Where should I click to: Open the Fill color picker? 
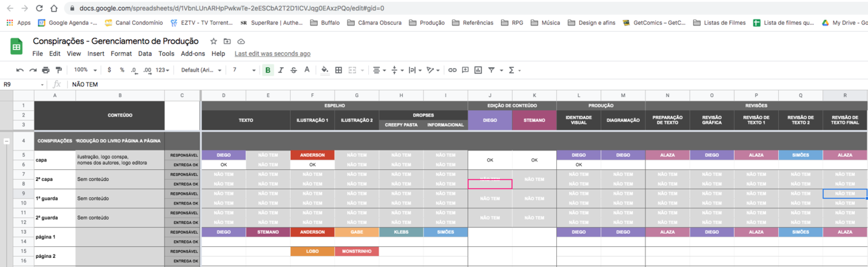[325, 70]
